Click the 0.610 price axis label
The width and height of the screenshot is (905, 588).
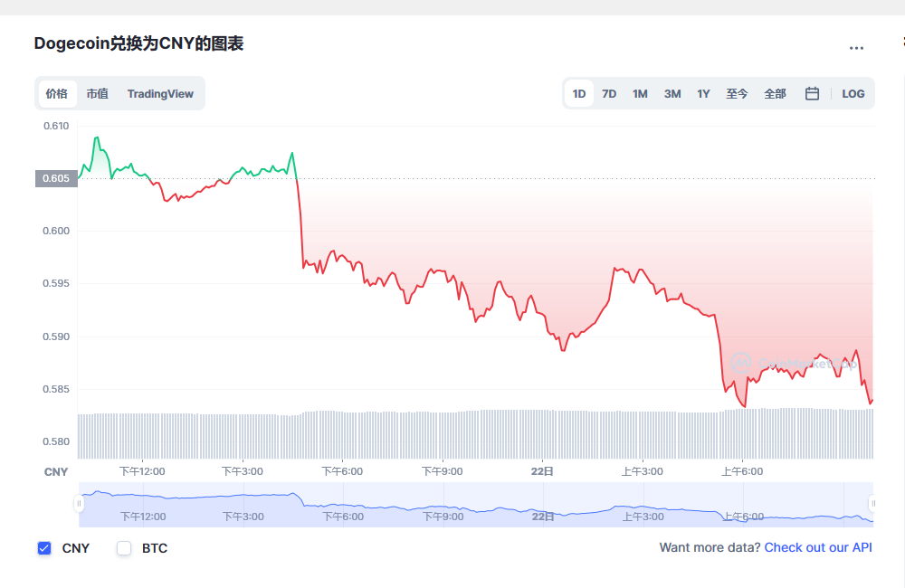(56, 126)
